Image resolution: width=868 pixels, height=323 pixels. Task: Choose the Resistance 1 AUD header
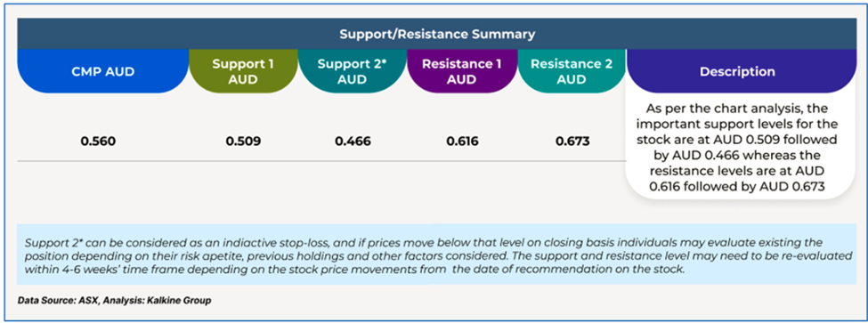coord(462,72)
